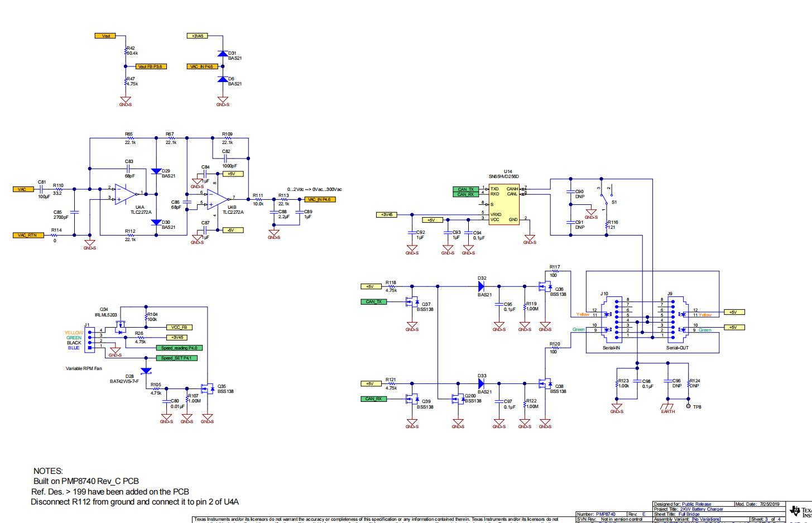Select the U14 SN65HVD256D transceiver block

[x=503, y=204]
